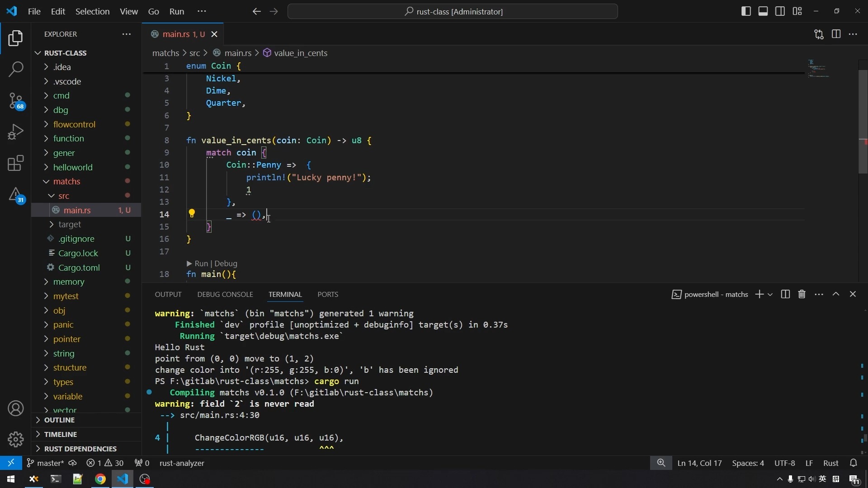
Task: Customize layout icon in title bar
Action: [x=797, y=11]
